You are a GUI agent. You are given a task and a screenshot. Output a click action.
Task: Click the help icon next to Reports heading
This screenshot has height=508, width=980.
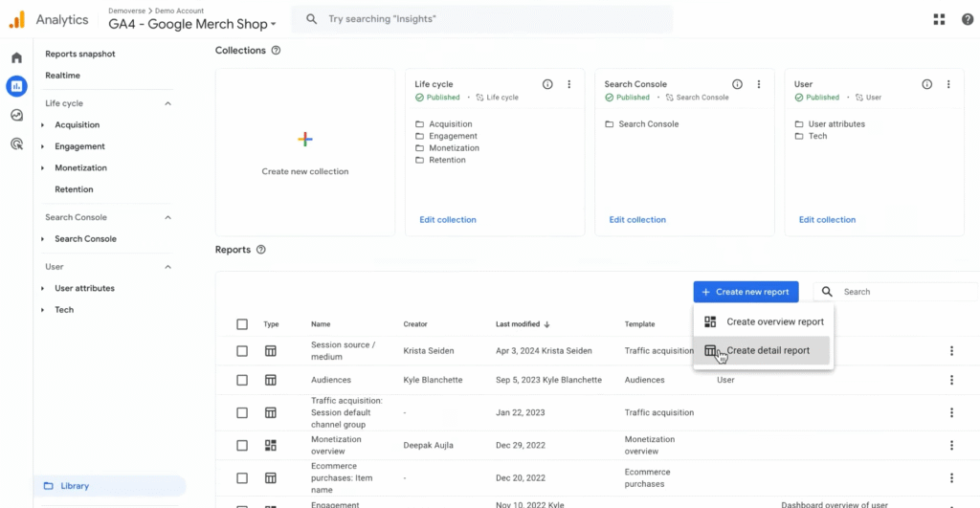(x=260, y=250)
